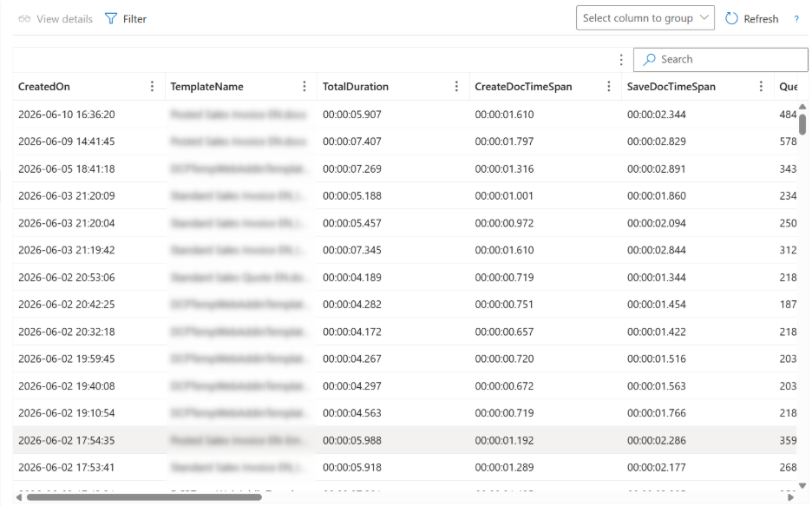This screenshot has height=506, width=812.
Task: Click the horizontal scrollbar right arrow
Action: (790, 497)
